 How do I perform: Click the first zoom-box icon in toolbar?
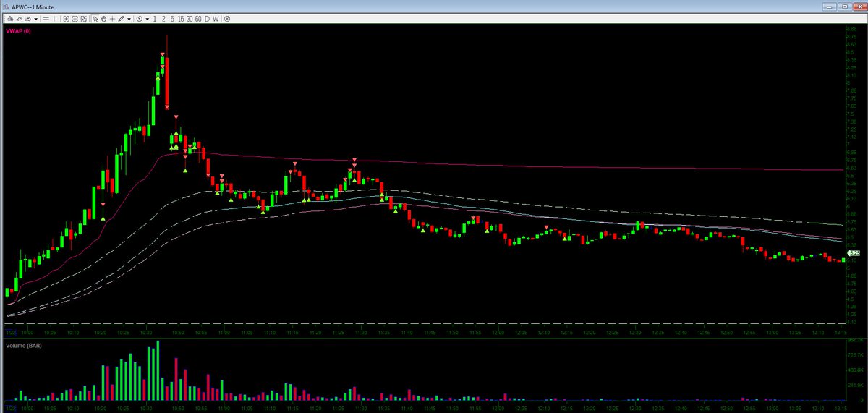[x=66, y=19]
